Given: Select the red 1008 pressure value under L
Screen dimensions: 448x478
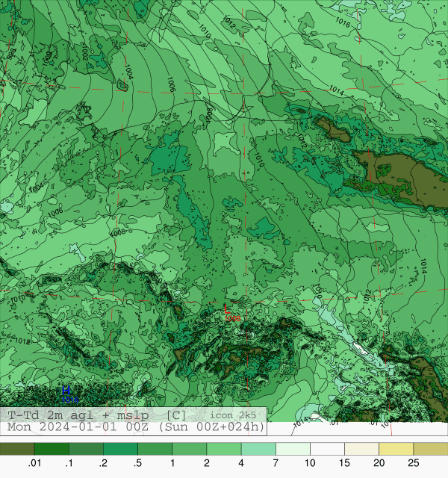Looking at the screenshot, I should coord(232,318).
